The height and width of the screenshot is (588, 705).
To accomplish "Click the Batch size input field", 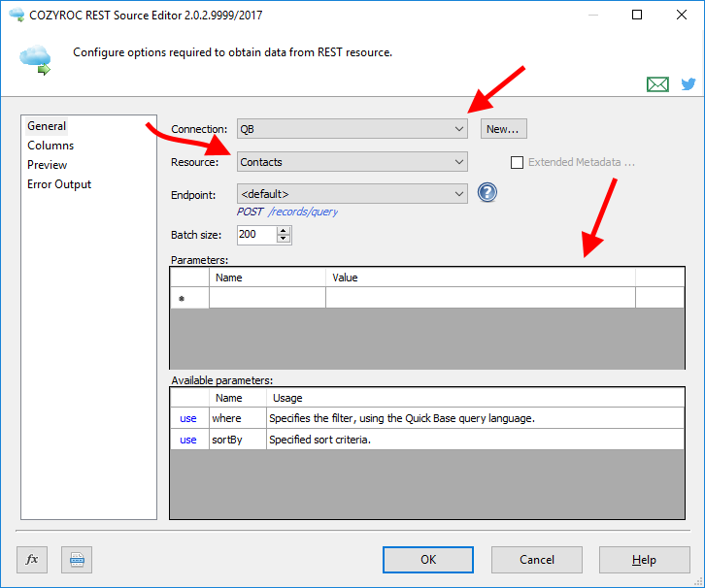I will point(256,235).
